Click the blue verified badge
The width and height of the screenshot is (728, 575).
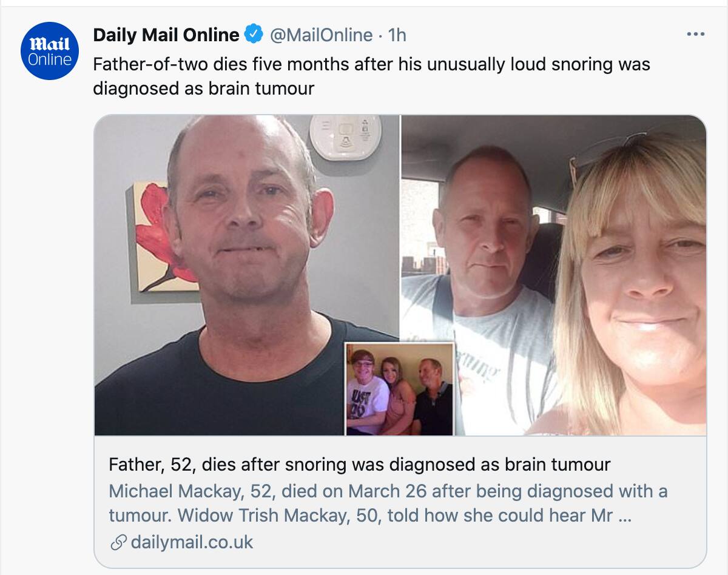[x=254, y=35]
